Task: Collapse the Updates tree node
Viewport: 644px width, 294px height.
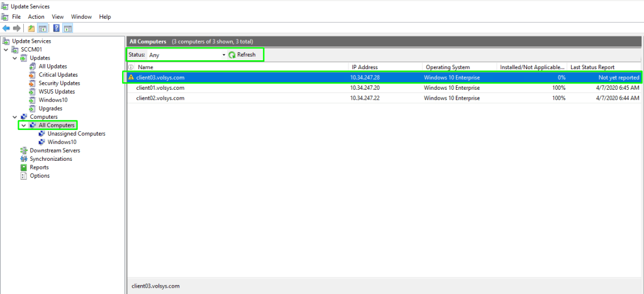Action: pos(15,58)
